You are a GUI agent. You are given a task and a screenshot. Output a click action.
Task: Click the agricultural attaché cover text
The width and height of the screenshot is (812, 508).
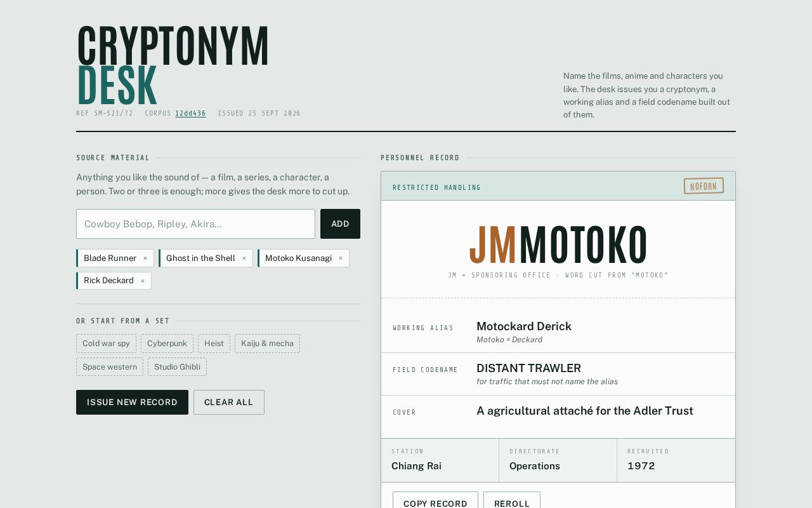pyautogui.click(x=585, y=411)
